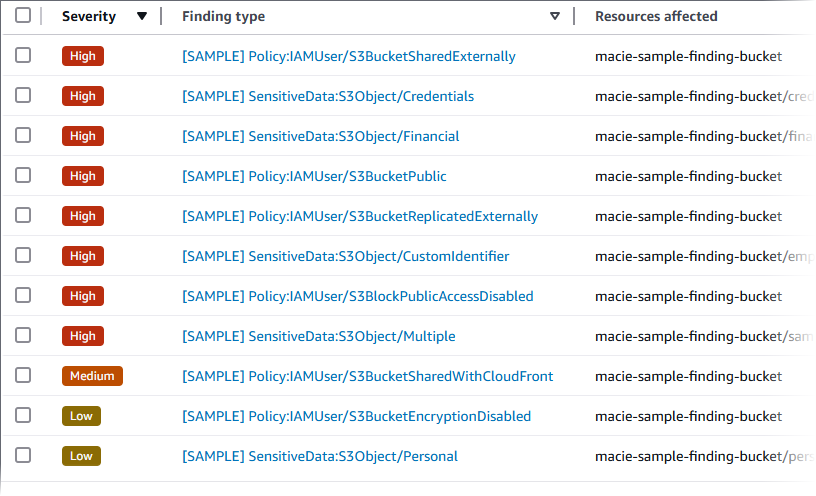Select the row with Medium severity
Screen dimensions: 816x496
click(23, 376)
